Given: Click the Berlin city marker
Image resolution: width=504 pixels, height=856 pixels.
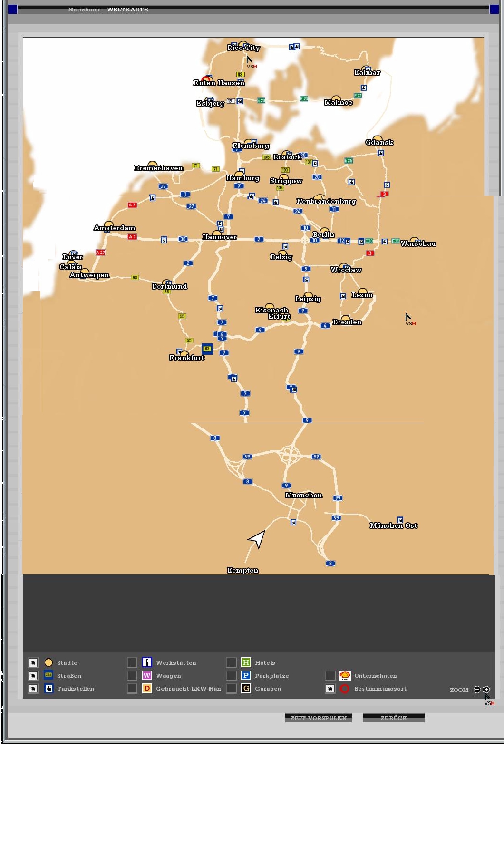Looking at the screenshot, I should pyautogui.click(x=324, y=231).
